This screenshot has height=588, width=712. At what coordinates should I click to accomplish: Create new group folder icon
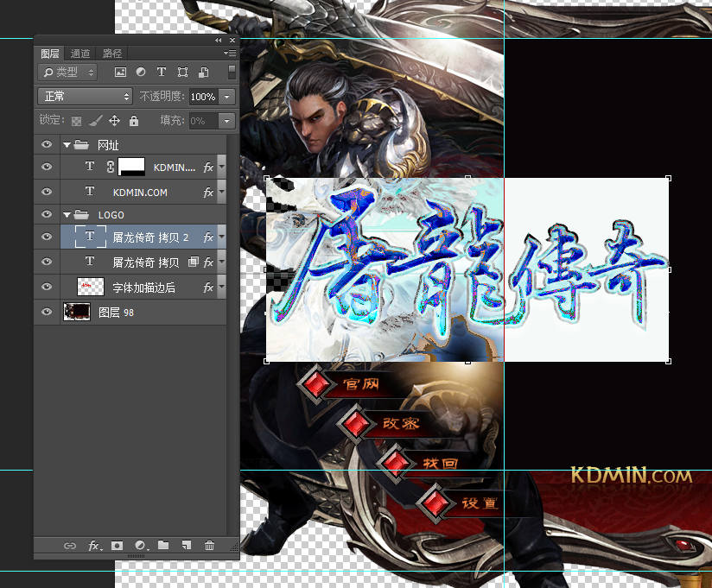coord(163,546)
